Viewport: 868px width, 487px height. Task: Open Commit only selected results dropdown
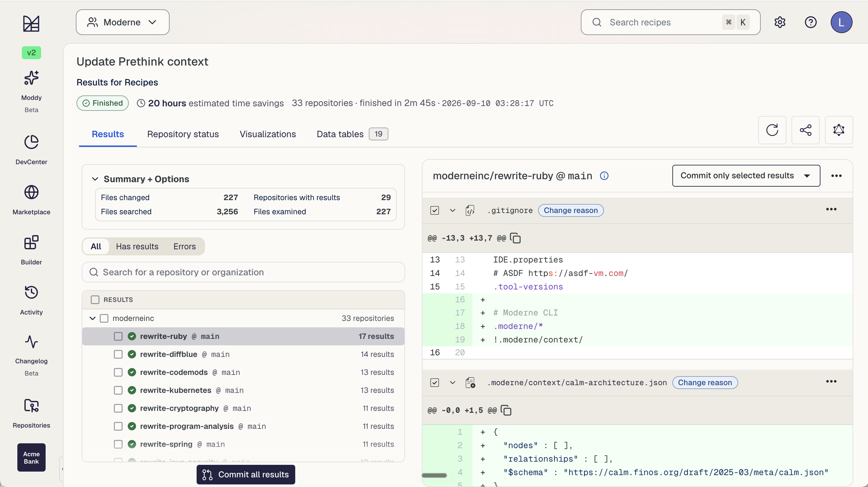(746, 176)
